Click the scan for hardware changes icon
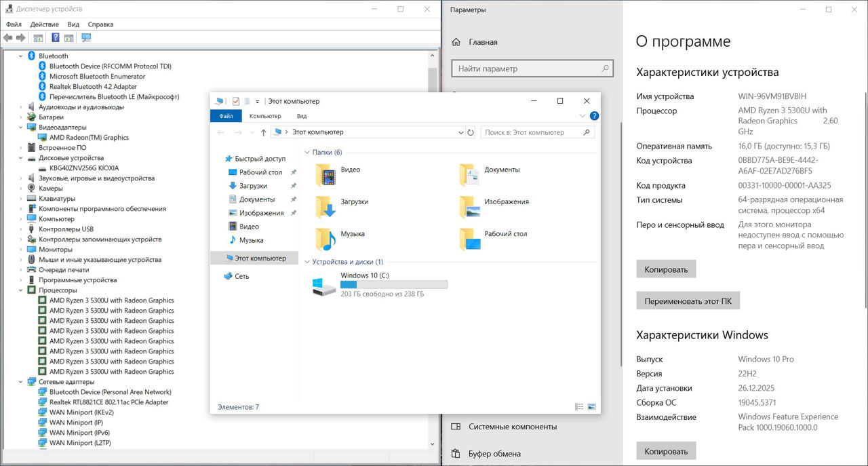Image resolution: width=868 pixels, height=466 pixels. [x=86, y=38]
